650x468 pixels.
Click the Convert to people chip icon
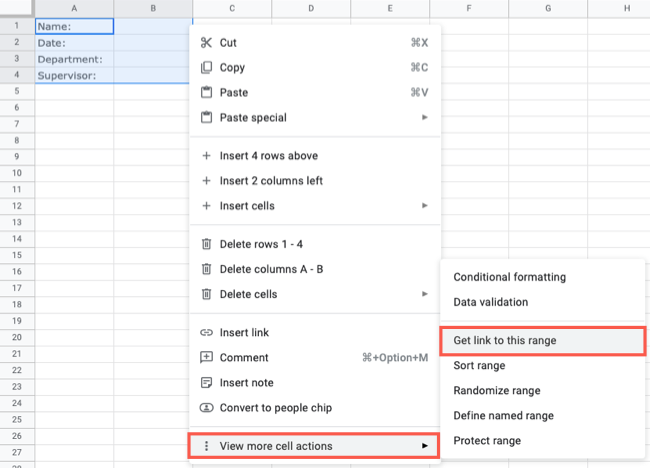(206, 408)
